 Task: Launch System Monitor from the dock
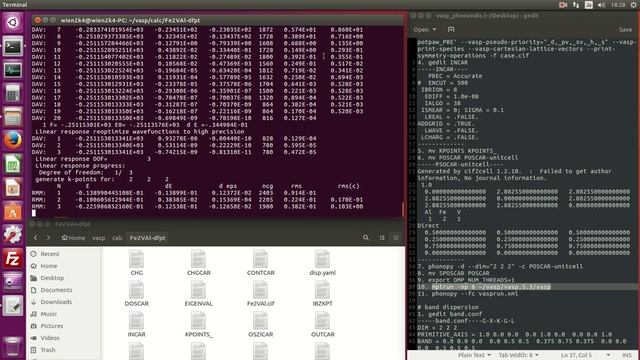tap(13, 70)
